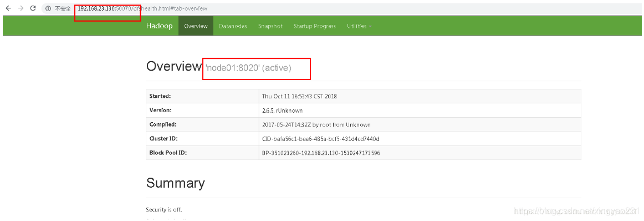The width and height of the screenshot is (644, 221).
Task: Open the Snapshot tab
Action: click(270, 26)
